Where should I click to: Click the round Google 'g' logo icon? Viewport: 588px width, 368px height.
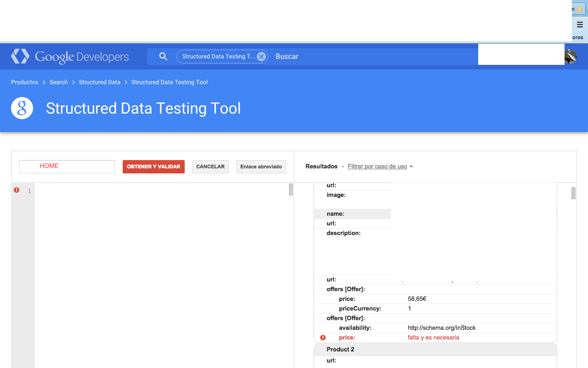(22, 108)
